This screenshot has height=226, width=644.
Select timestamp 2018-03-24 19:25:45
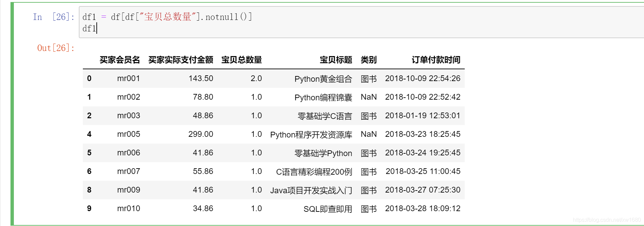423,153
